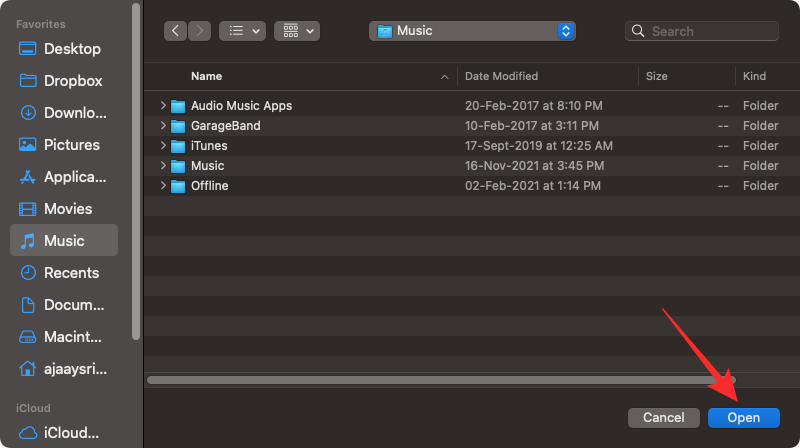The height and width of the screenshot is (448, 800).
Task: Expand the GarageBand folder disclosure triangle
Action: click(163, 126)
